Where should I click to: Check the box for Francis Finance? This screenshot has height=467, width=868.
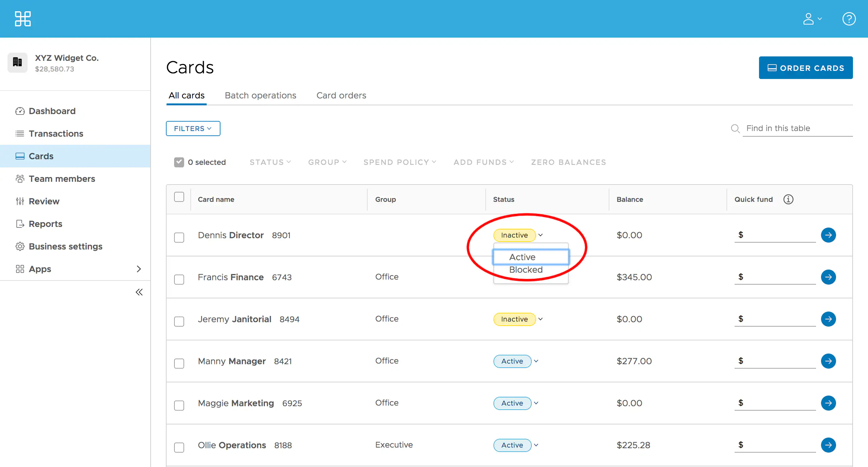(179, 280)
